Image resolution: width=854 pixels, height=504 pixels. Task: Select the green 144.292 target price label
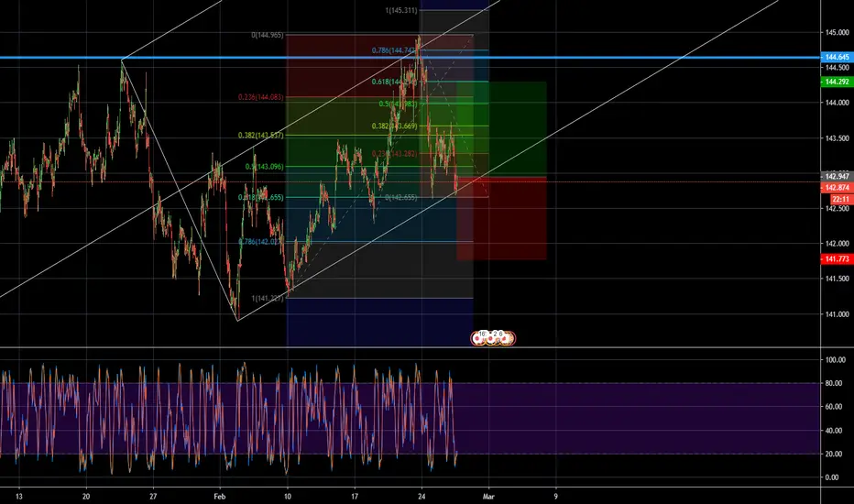coord(837,82)
